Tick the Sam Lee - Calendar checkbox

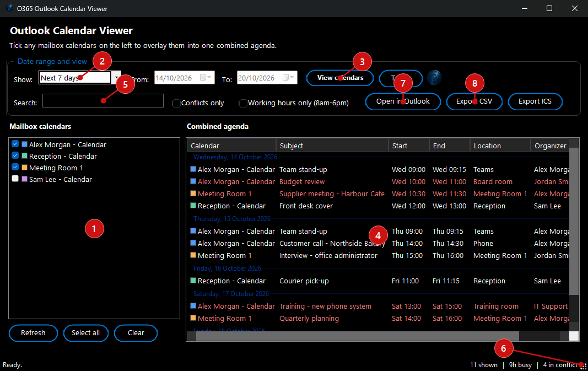click(15, 179)
